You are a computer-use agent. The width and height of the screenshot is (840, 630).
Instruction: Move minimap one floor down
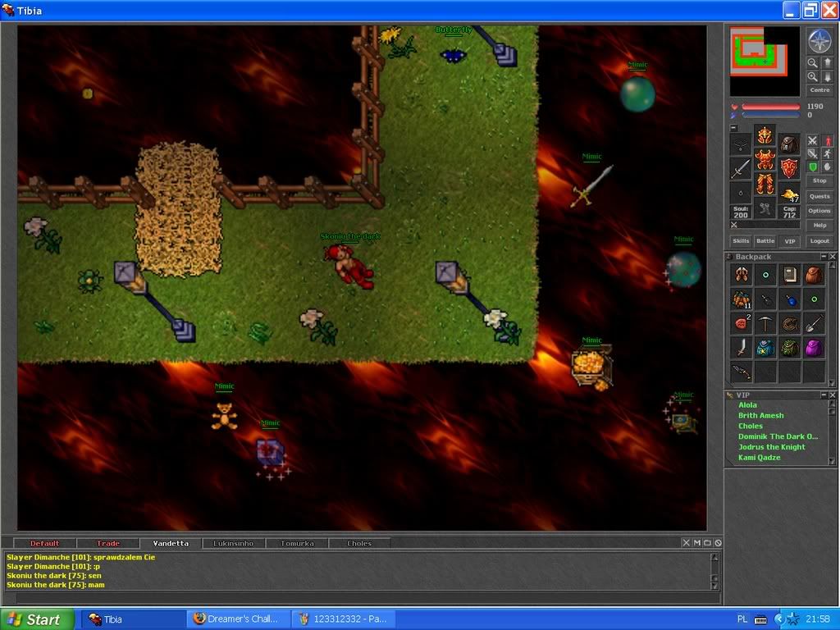point(827,77)
